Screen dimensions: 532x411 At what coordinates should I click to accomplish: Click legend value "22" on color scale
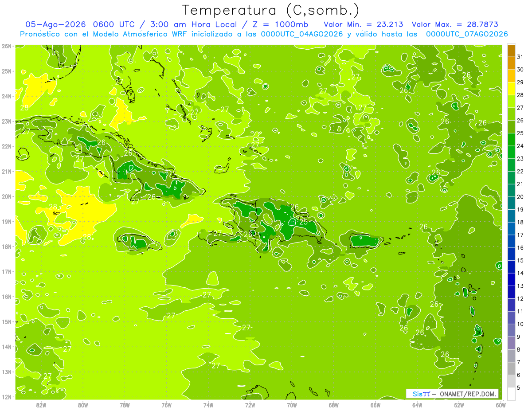point(520,171)
